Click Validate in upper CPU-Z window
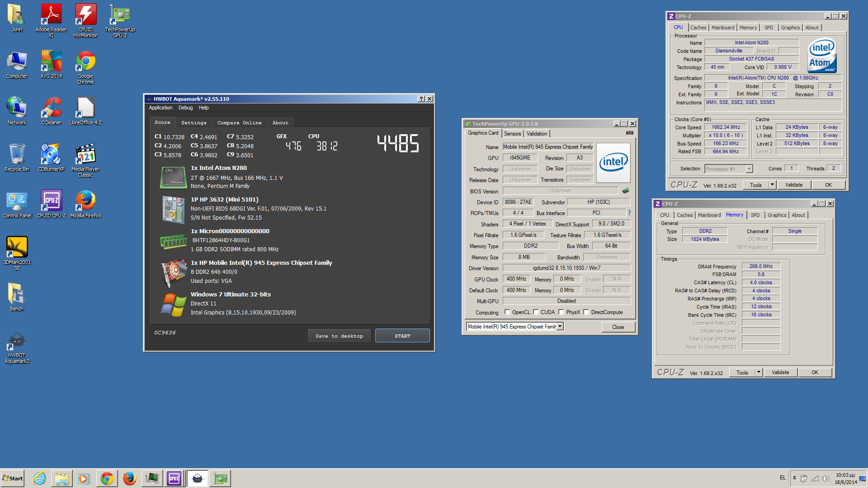The image size is (868, 488). tap(794, 185)
